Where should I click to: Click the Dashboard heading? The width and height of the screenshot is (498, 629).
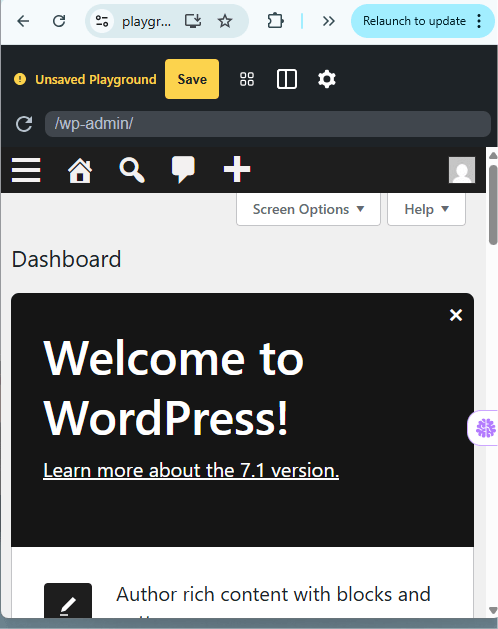pos(66,259)
